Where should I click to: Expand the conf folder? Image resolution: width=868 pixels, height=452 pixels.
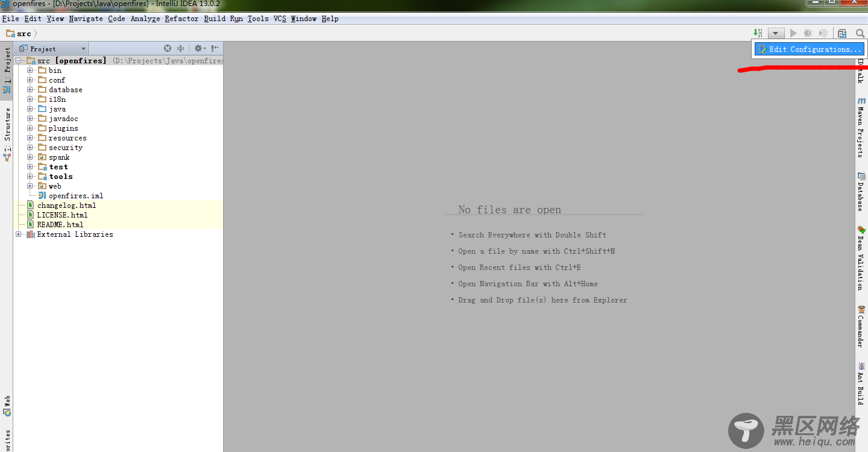30,80
